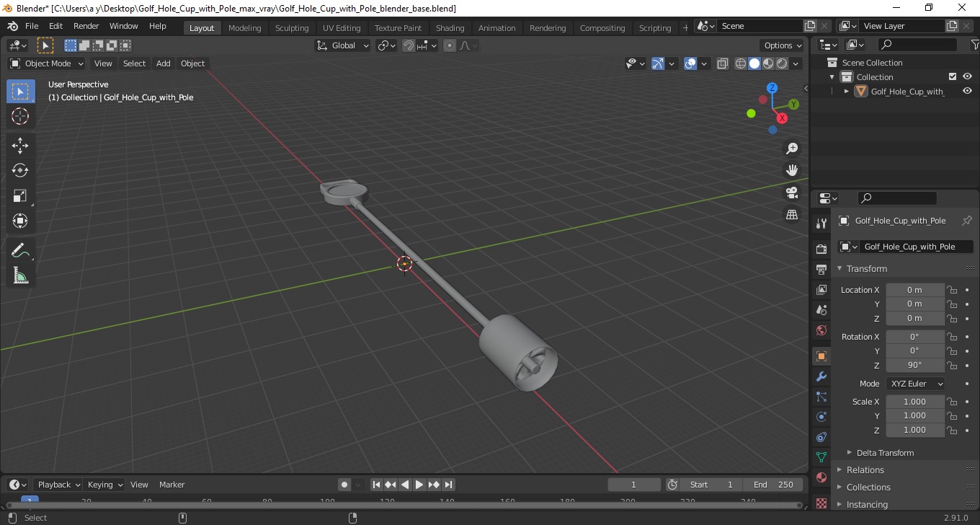This screenshot has width=980, height=525.
Task: Hide Collection with eye icon
Action: 967,76
